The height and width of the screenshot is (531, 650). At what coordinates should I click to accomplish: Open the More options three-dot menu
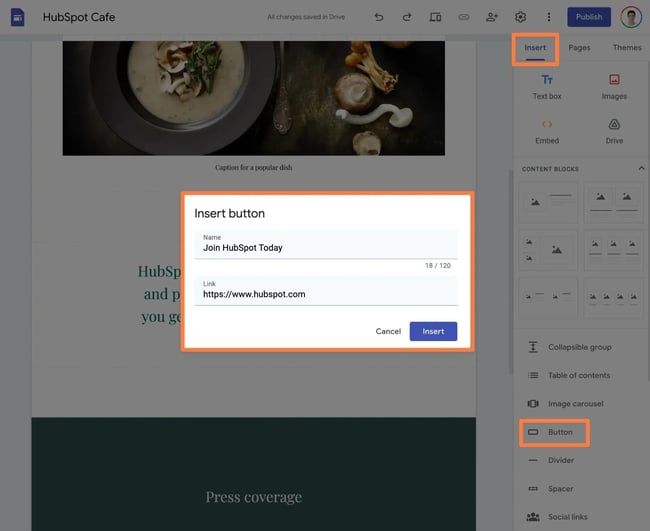tap(549, 17)
